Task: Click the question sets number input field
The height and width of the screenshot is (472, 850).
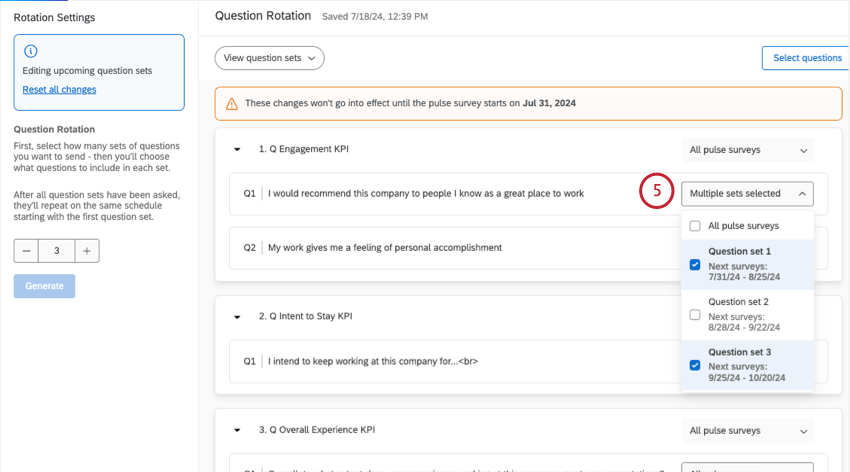Action: [x=57, y=251]
